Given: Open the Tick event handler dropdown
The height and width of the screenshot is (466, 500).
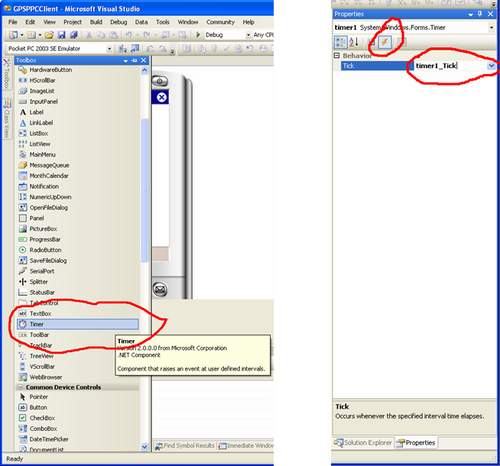Looking at the screenshot, I should pos(491,66).
